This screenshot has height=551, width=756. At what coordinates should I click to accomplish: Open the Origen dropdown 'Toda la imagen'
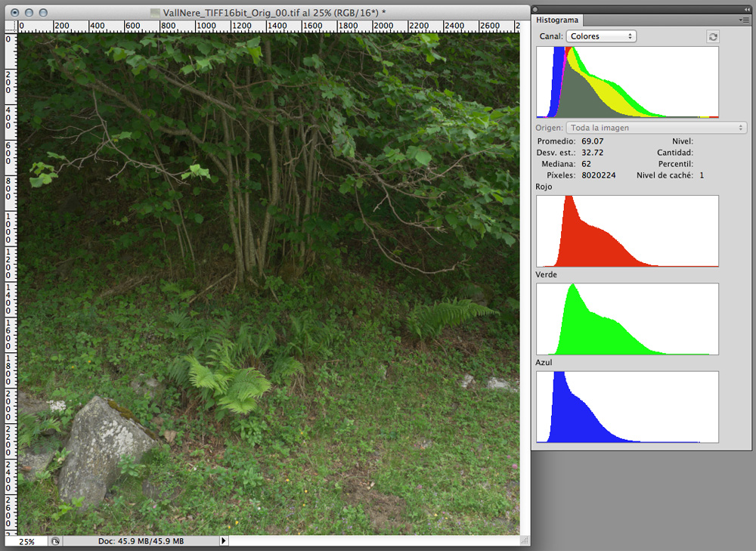click(x=656, y=128)
